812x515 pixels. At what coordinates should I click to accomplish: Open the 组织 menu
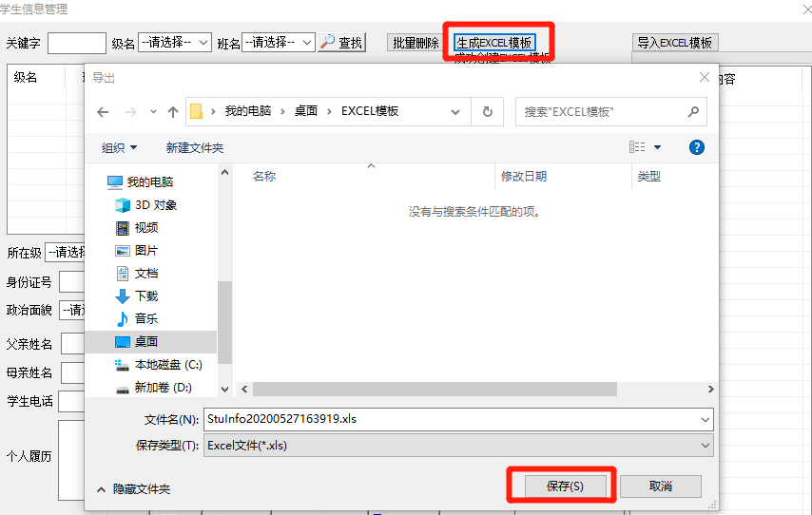pos(119,148)
